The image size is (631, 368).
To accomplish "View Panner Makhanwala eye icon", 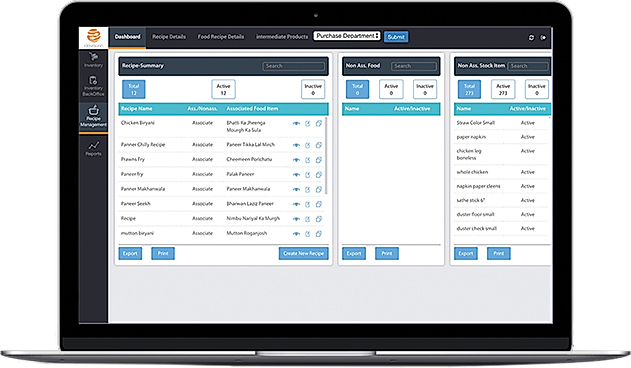I will click(296, 190).
